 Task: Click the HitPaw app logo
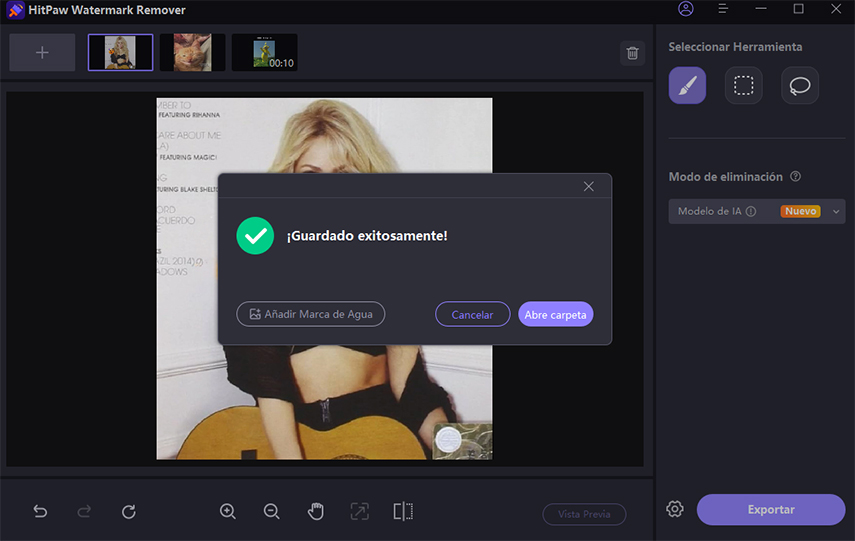pos(15,10)
